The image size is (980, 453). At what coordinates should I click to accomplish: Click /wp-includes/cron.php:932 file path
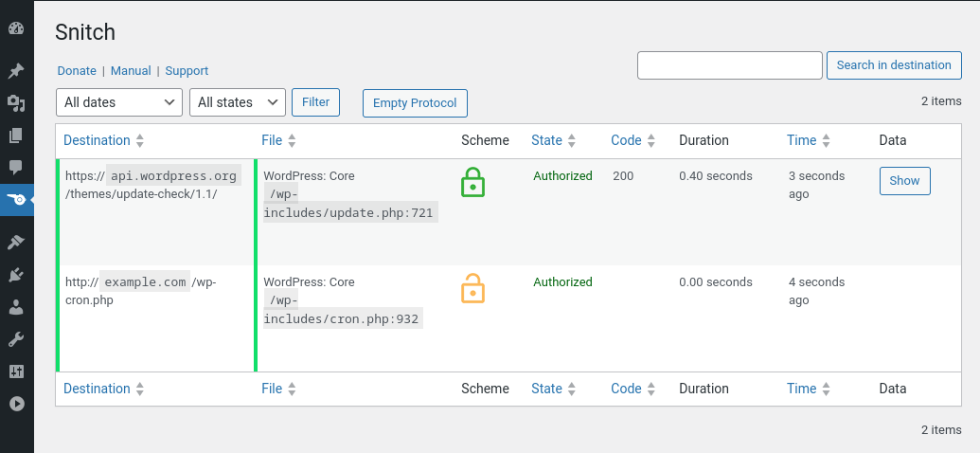(x=343, y=310)
